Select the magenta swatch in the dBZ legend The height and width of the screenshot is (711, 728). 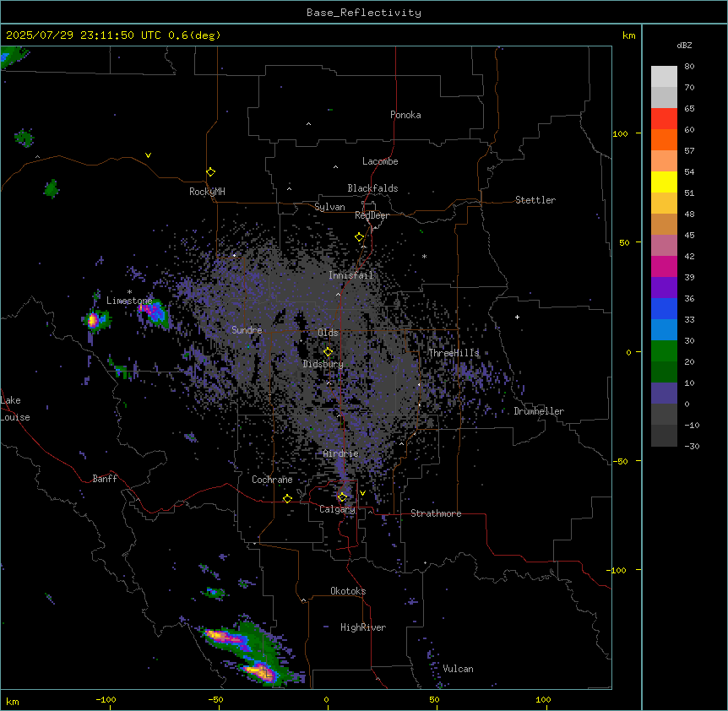point(664,266)
